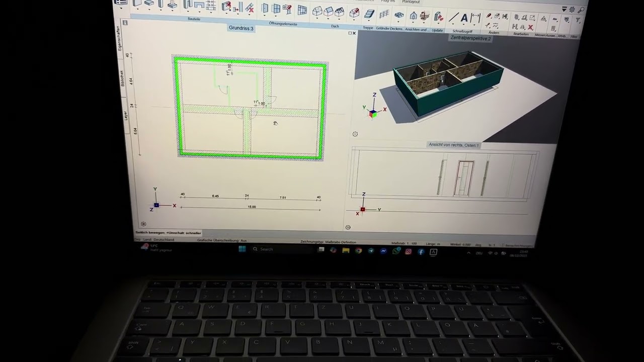Open the ribbon options dropdown triangle
Image resolution: width=644 pixels, height=362 pixels.
pyautogui.click(x=565, y=9)
